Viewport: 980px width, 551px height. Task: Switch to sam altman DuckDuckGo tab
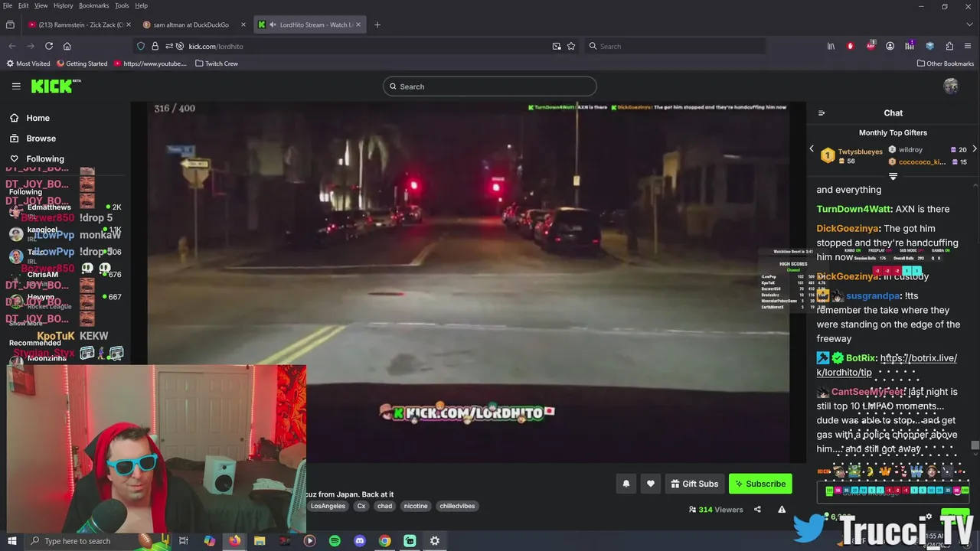[x=190, y=24]
